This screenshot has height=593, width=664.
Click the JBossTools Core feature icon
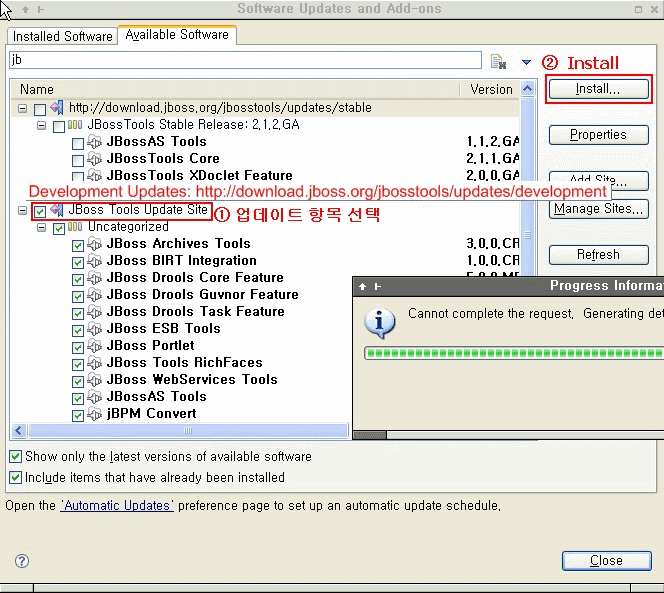coord(95,159)
